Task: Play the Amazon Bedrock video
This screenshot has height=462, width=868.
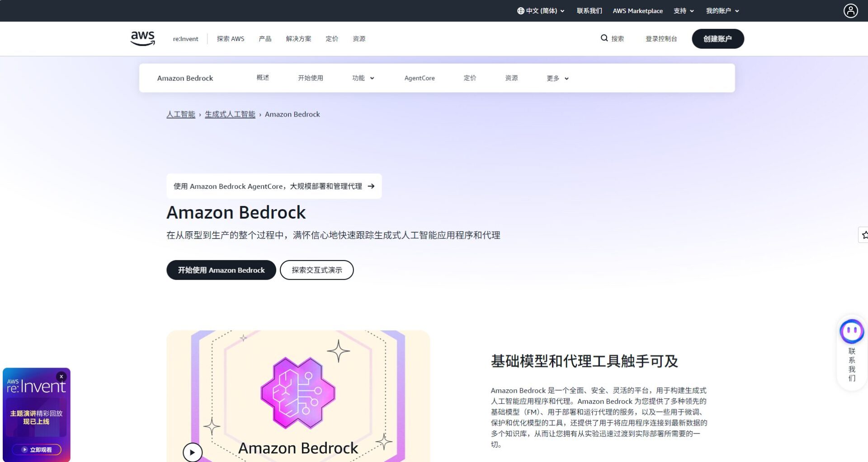Action: [192, 452]
